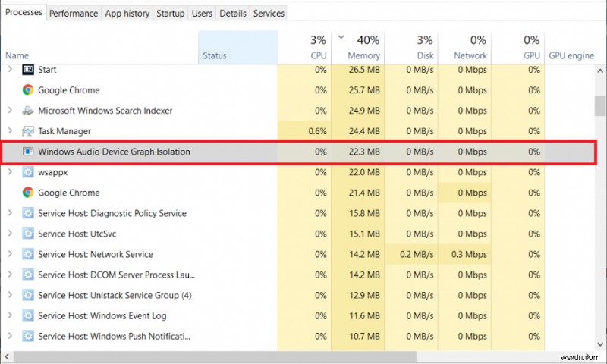Click the Windows Event Log gear icon
The height and width of the screenshot is (364, 607).
pyautogui.click(x=28, y=315)
